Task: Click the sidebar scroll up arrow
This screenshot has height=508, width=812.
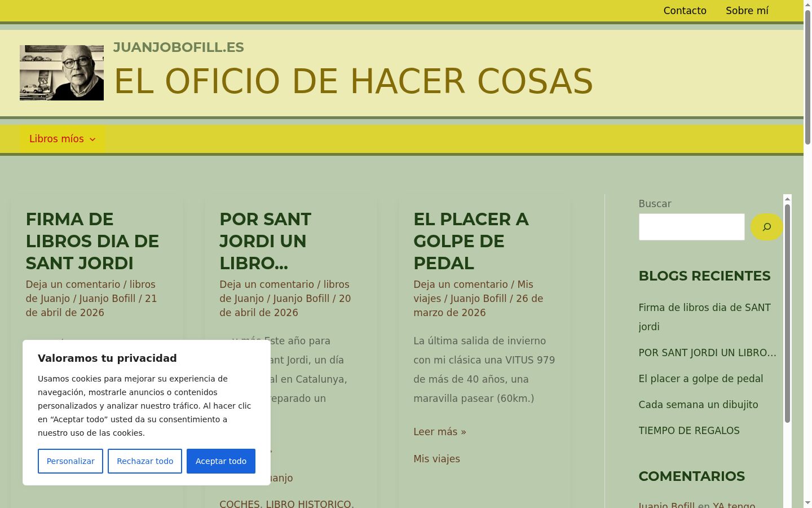Action: (787, 198)
